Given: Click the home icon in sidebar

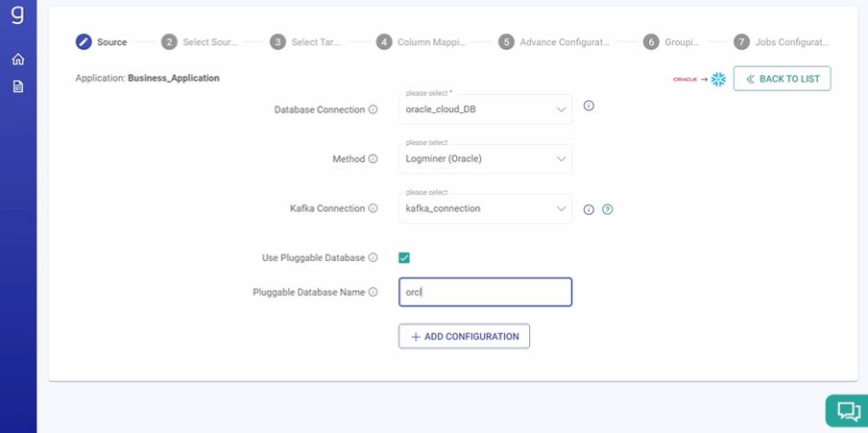Looking at the screenshot, I should pos(18,60).
